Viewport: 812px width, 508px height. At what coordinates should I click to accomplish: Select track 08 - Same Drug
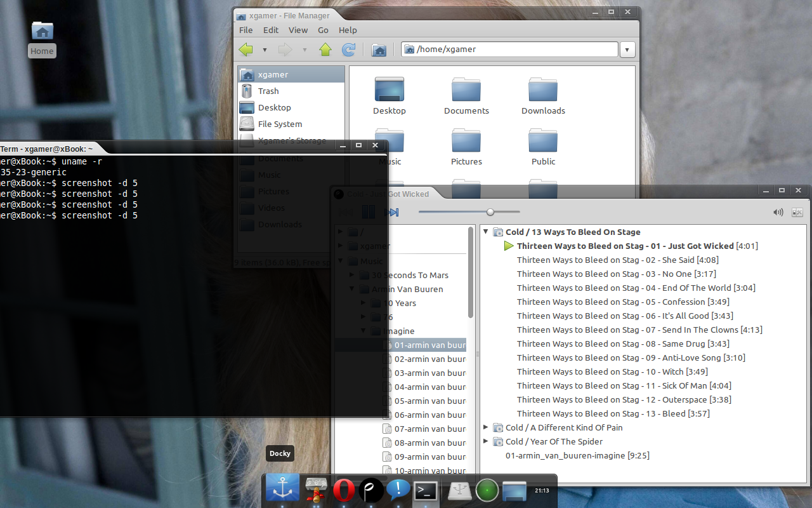click(x=623, y=344)
